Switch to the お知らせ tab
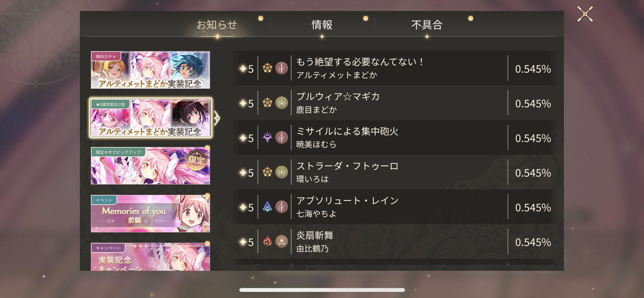Screen dimensions: 644x298 (217, 25)
